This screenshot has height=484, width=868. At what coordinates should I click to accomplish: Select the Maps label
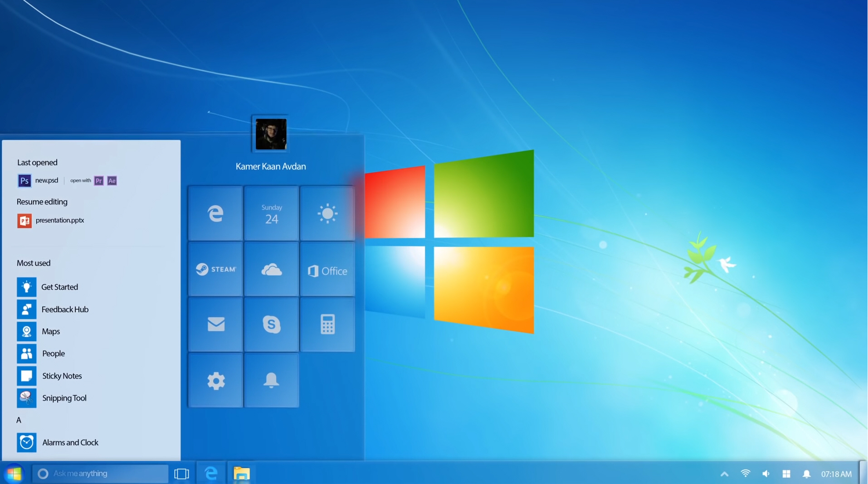[x=51, y=331]
